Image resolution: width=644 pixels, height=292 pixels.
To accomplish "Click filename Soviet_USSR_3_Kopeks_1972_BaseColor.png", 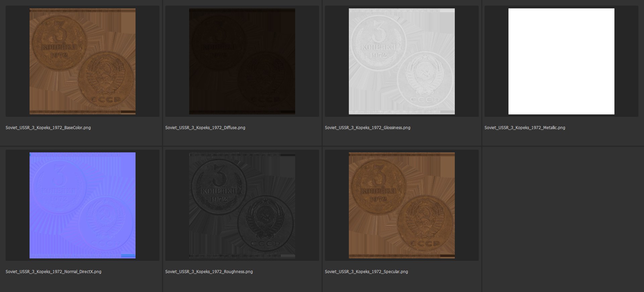I will click(x=48, y=128).
